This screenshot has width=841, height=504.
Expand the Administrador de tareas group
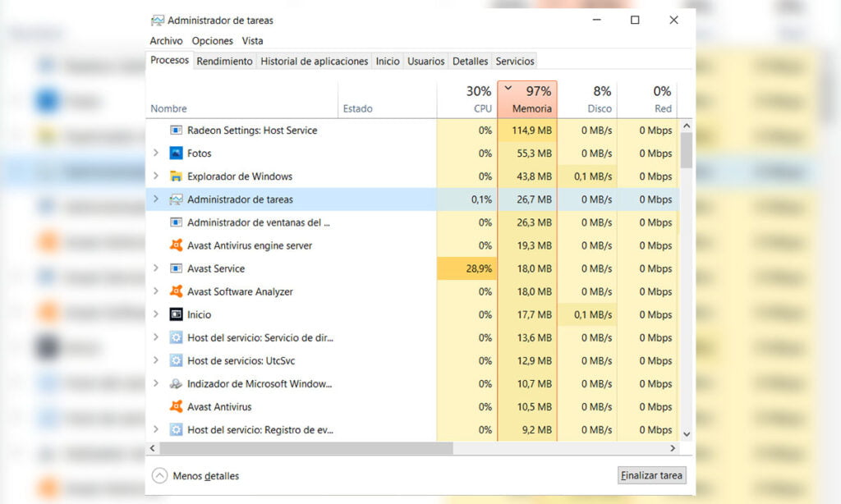[x=156, y=199]
